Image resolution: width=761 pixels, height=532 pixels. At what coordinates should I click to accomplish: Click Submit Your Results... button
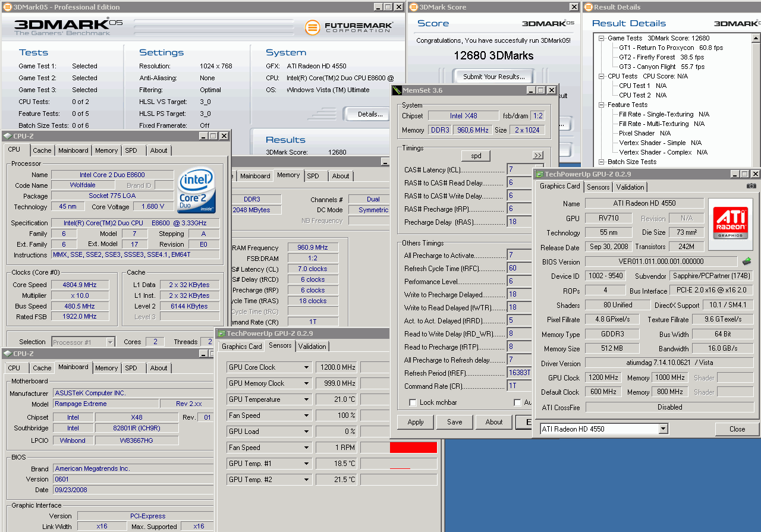[x=494, y=76]
